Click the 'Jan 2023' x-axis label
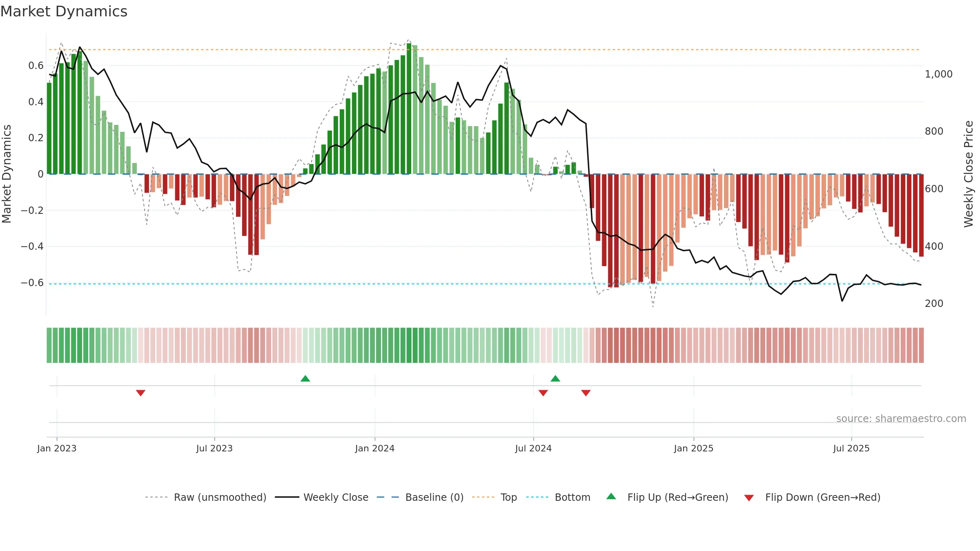The height and width of the screenshot is (551, 980). (x=57, y=448)
